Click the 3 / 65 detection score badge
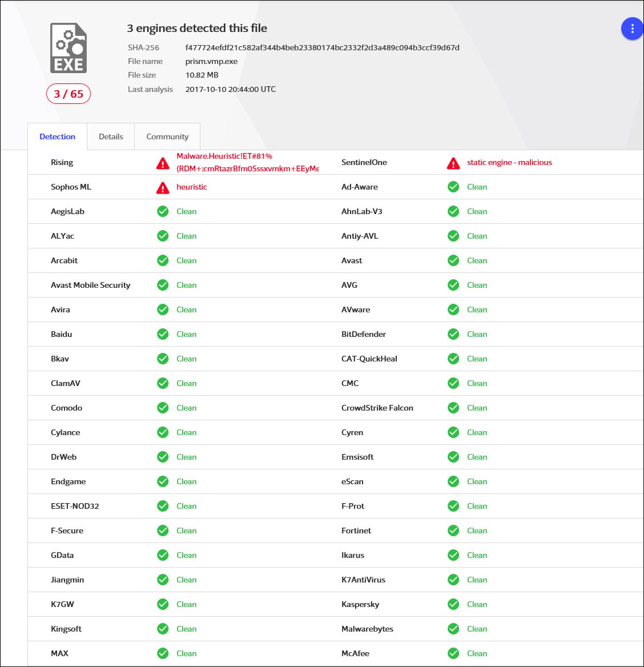 click(69, 94)
